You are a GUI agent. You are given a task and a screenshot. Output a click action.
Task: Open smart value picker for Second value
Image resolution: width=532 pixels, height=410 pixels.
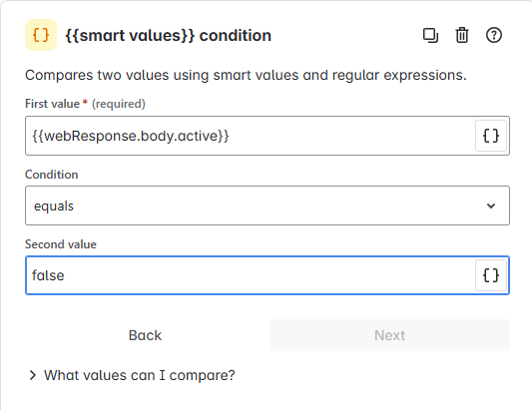click(491, 275)
